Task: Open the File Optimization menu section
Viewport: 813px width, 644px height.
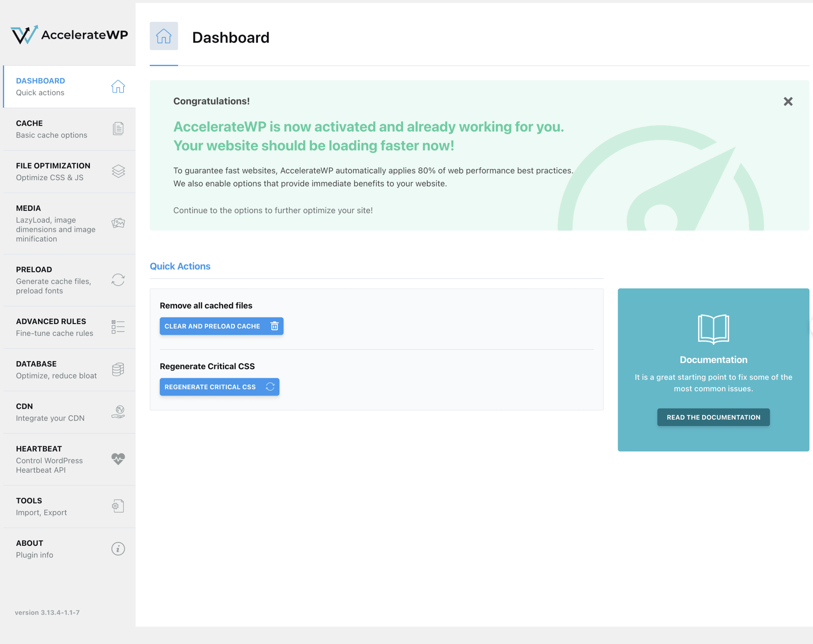Action: [53, 171]
